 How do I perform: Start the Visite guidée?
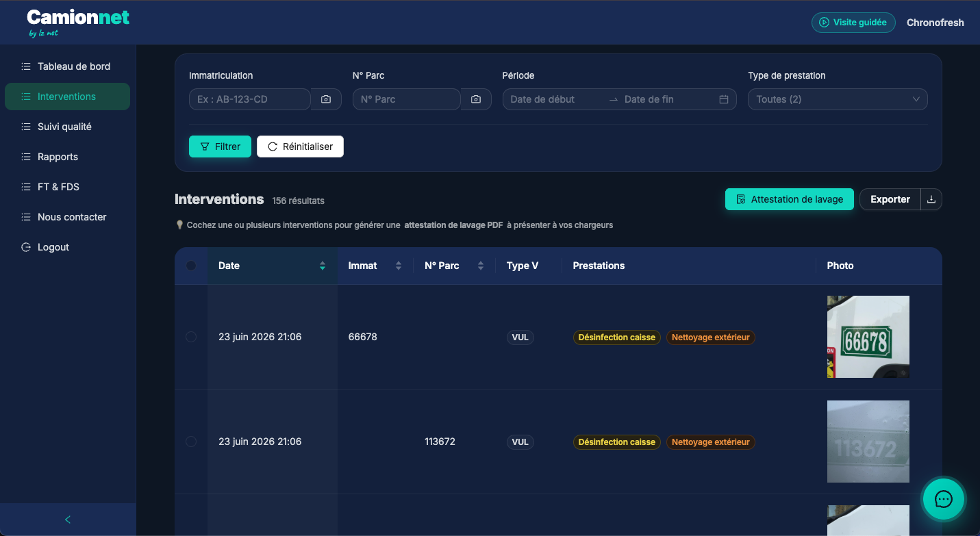point(853,23)
